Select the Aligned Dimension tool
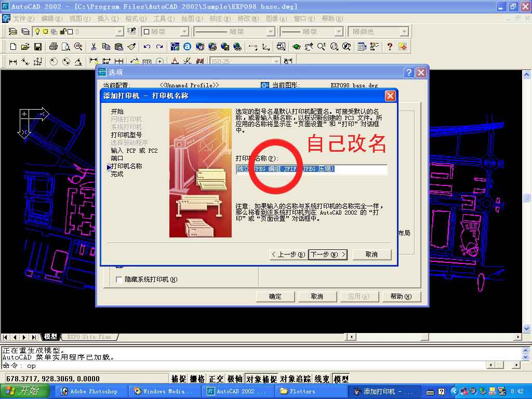The height and width of the screenshot is (399, 532). point(25,61)
